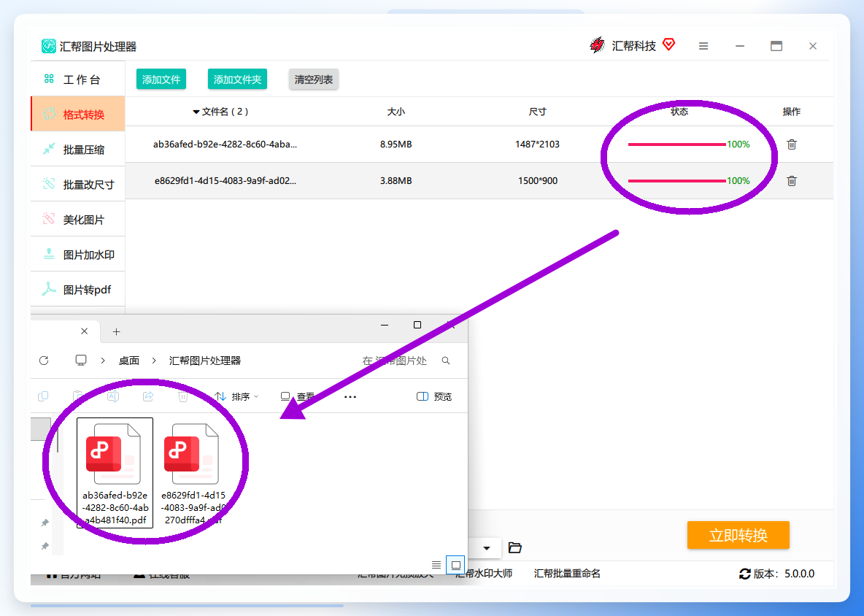The width and height of the screenshot is (864, 616).
Task: Toggle the 预览 preview pane
Action: pyautogui.click(x=434, y=396)
